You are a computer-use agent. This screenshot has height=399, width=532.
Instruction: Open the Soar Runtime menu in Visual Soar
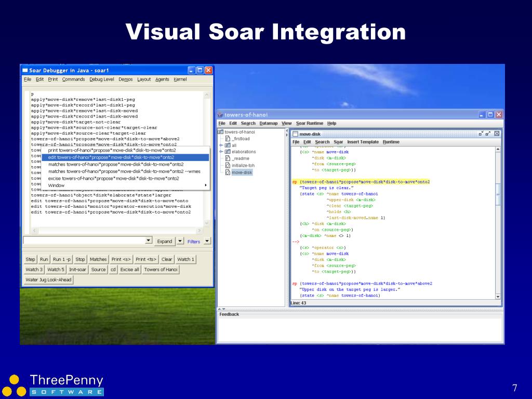tap(310, 124)
